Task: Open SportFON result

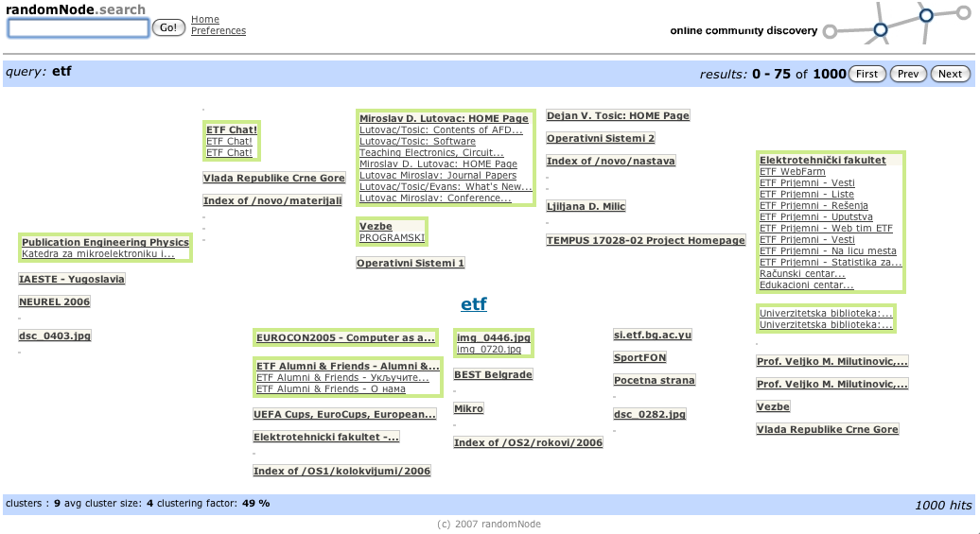Action: 640,358
